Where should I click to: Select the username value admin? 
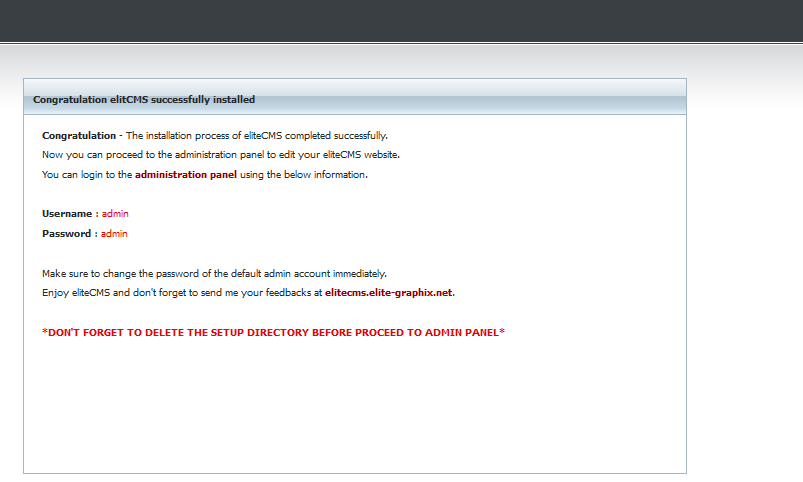tap(115, 214)
